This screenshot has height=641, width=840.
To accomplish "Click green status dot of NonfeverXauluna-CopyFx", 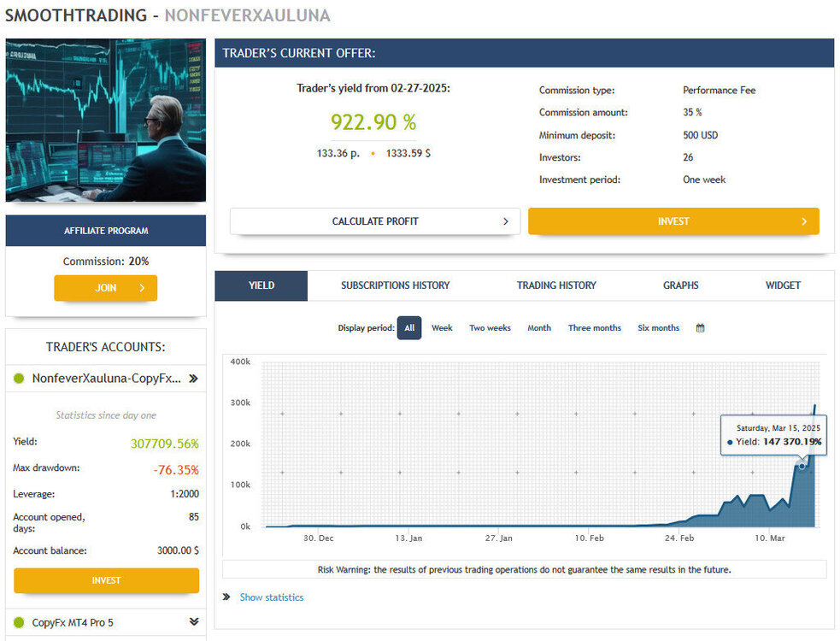I will tap(19, 379).
